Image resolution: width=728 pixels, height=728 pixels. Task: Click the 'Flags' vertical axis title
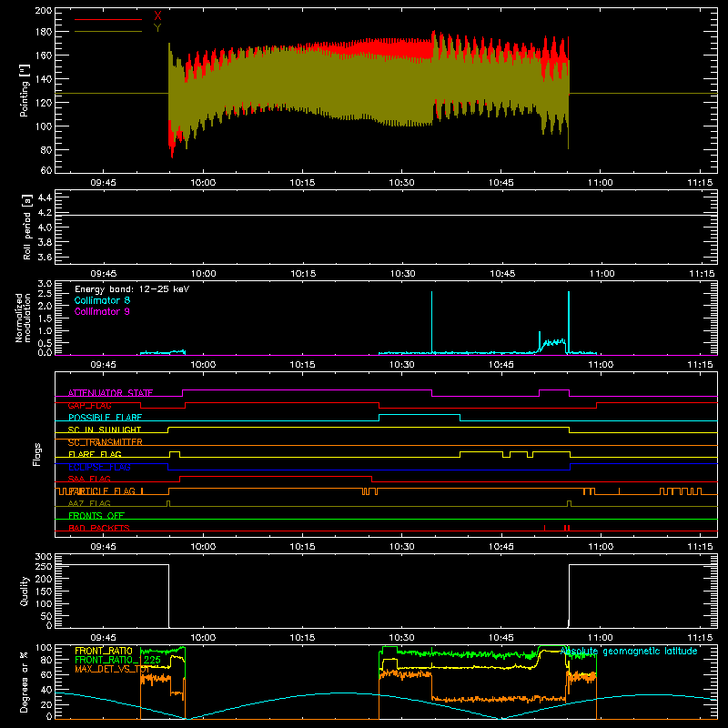coord(36,454)
